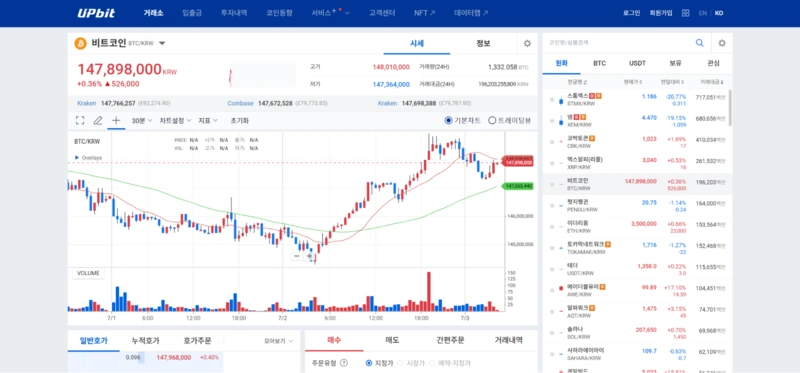The image size is (800, 373).
Task: Click the UPbit logo
Action: coord(96,13)
